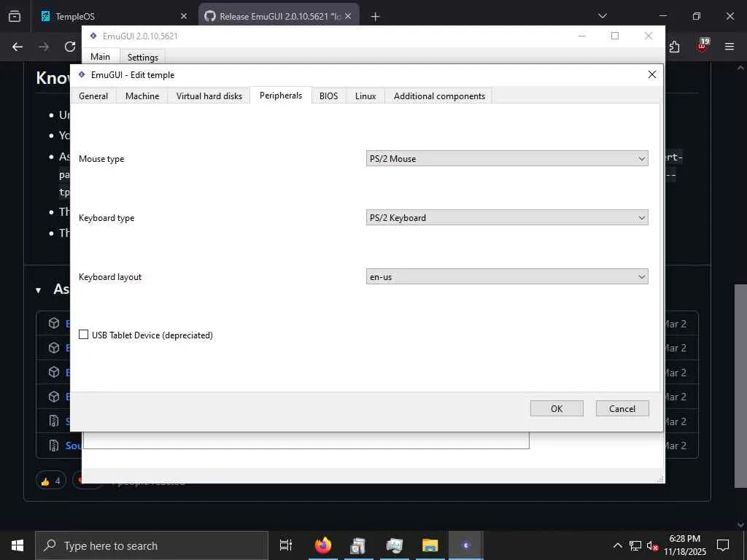Confirm changes with the OK button
This screenshot has width=747, height=560.
(557, 408)
